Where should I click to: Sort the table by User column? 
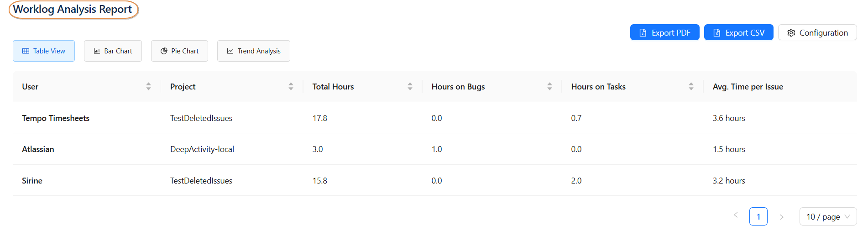point(148,87)
